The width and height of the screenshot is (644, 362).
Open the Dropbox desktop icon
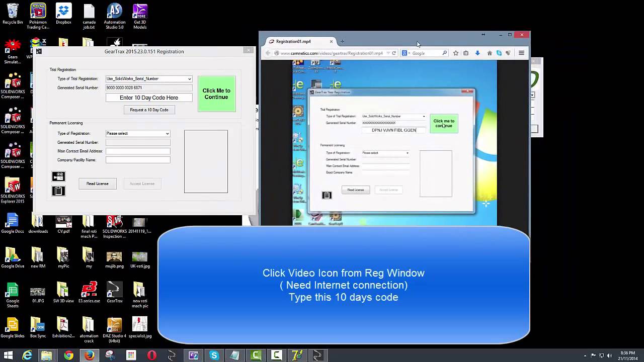pyautogui.click(x=63, y=14)
